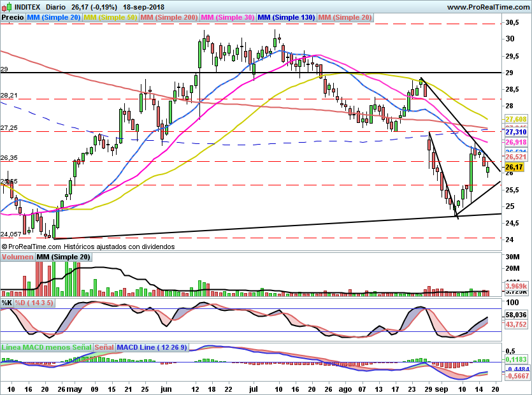The height and width of the screenshot is (395, 532).
Task: Open the Diario timeframe selector
Action: pyautogui.click(x=57, y=7)
